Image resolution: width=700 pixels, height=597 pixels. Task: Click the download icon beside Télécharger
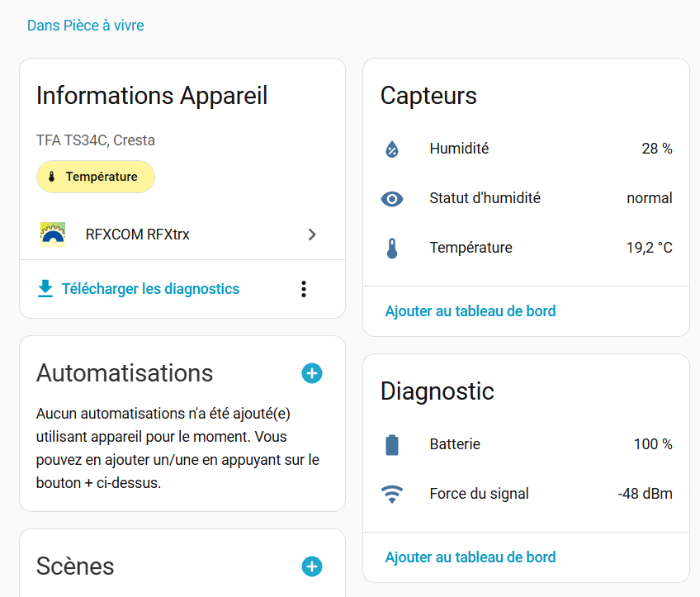click(45, 289)
